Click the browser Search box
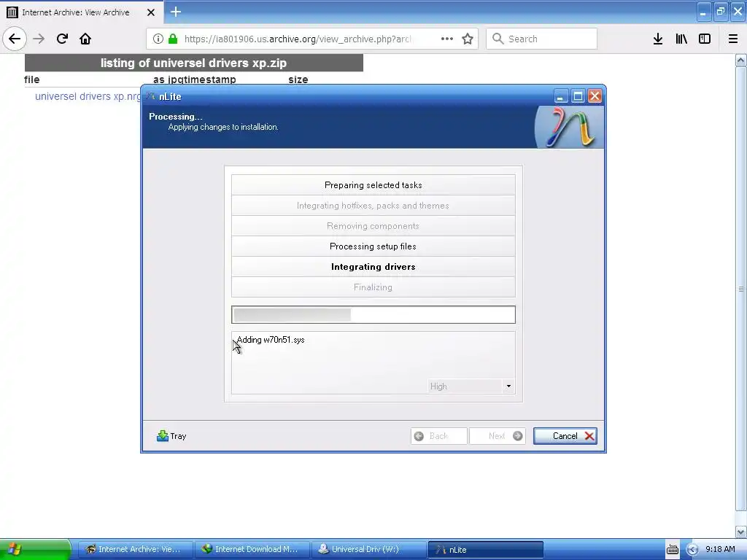Image resolution: width=747 pixels, height=560 pixels. tap(542, 39)
